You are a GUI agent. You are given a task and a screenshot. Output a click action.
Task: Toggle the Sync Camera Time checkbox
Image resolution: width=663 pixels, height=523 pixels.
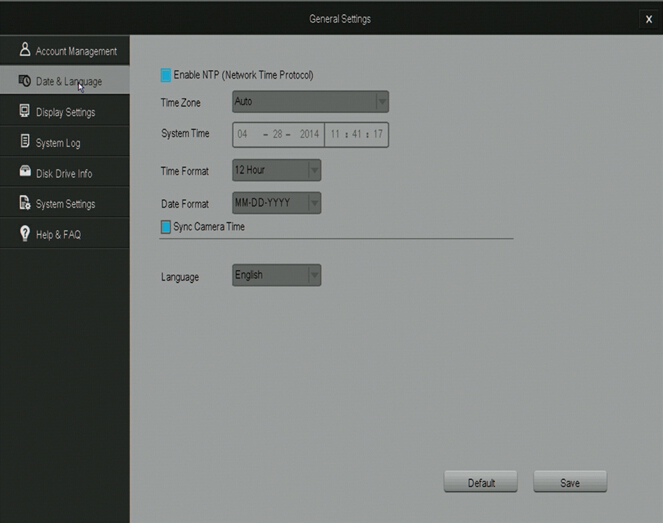click(x=166, y=227)
